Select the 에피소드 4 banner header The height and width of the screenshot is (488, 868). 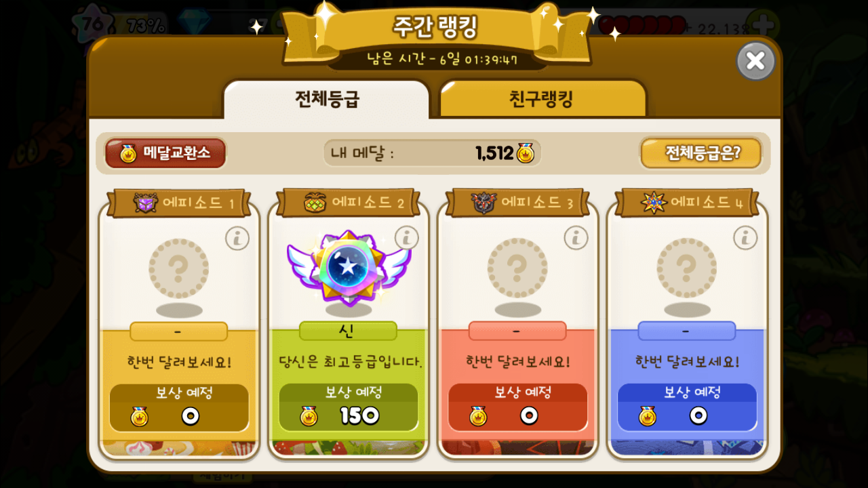[x=687, y=203]
